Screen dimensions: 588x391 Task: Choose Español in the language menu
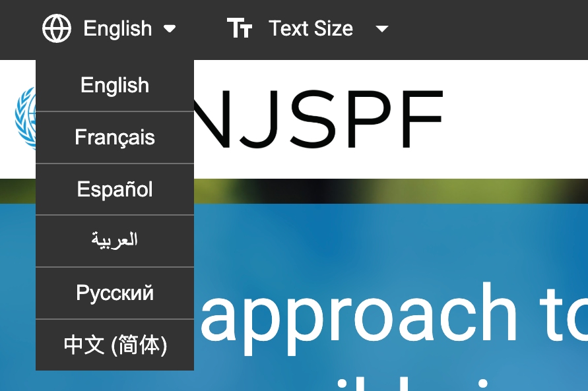pos(115,189)
